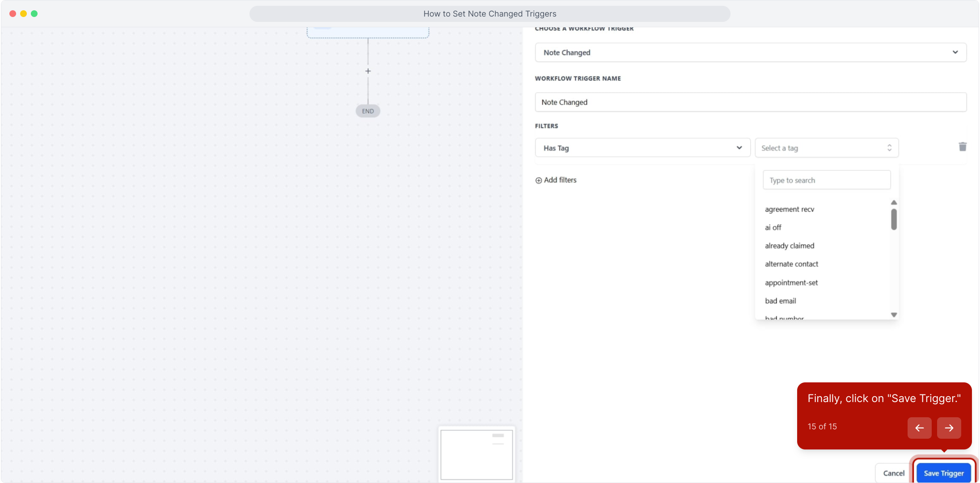980x483 pixels.
Task: Select the 'agreement recv' tag option
Action: point(790,209)
